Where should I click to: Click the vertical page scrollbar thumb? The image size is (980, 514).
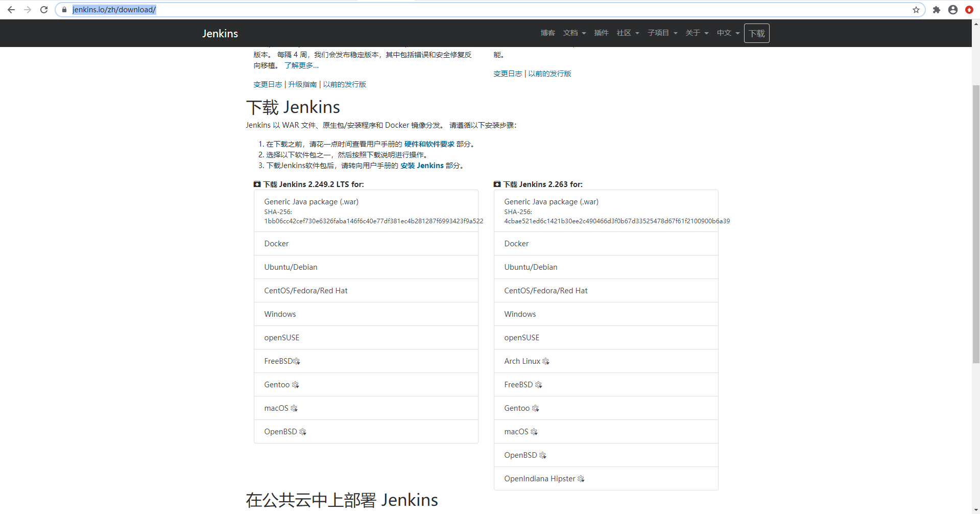click(976, 224)
